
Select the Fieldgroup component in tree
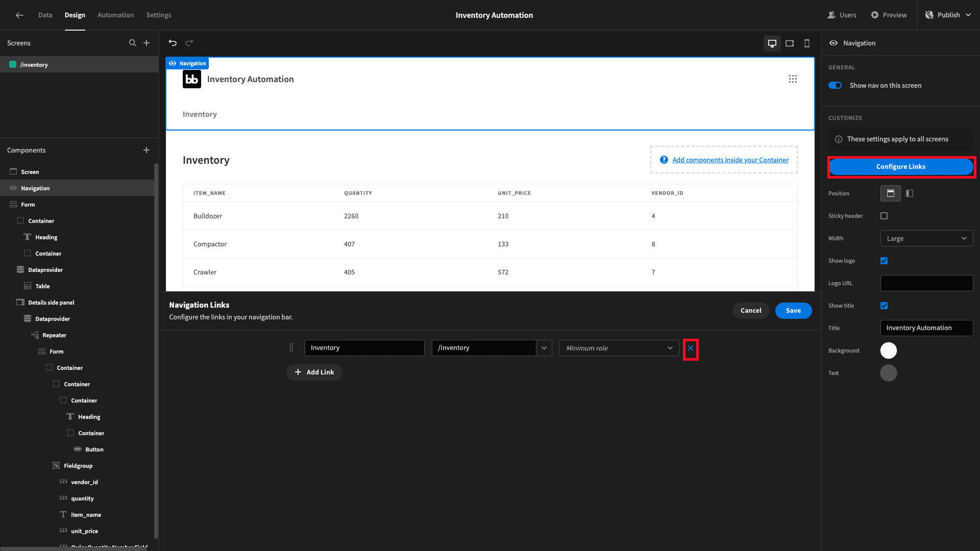[x=78, y=466]
